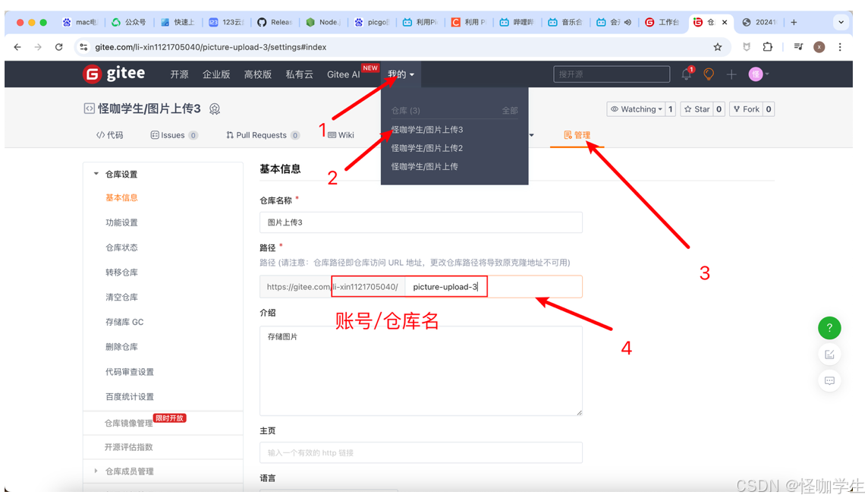
Task: Click the floating chat message icon
Action: pos(829,380)
